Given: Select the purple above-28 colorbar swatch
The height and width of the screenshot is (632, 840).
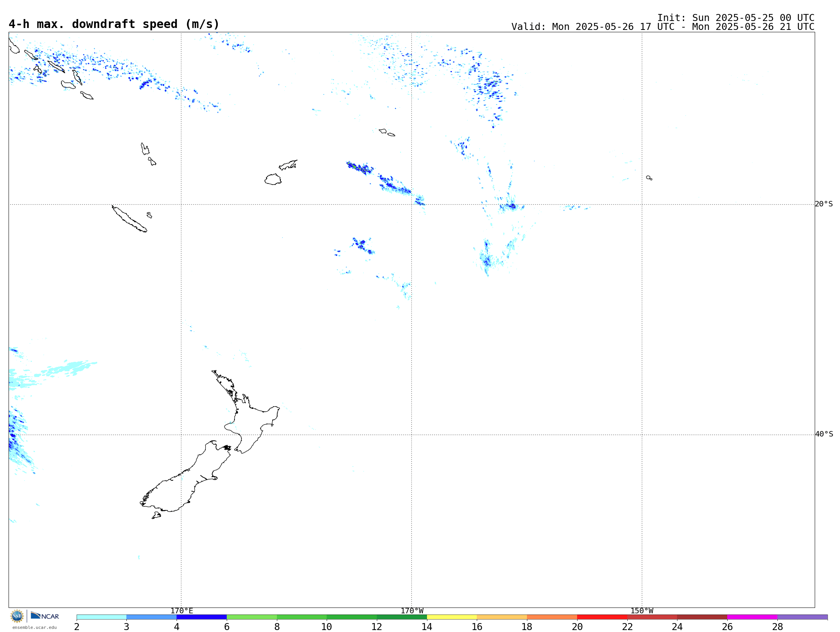Looking at the screenshot, I should 802,617.
